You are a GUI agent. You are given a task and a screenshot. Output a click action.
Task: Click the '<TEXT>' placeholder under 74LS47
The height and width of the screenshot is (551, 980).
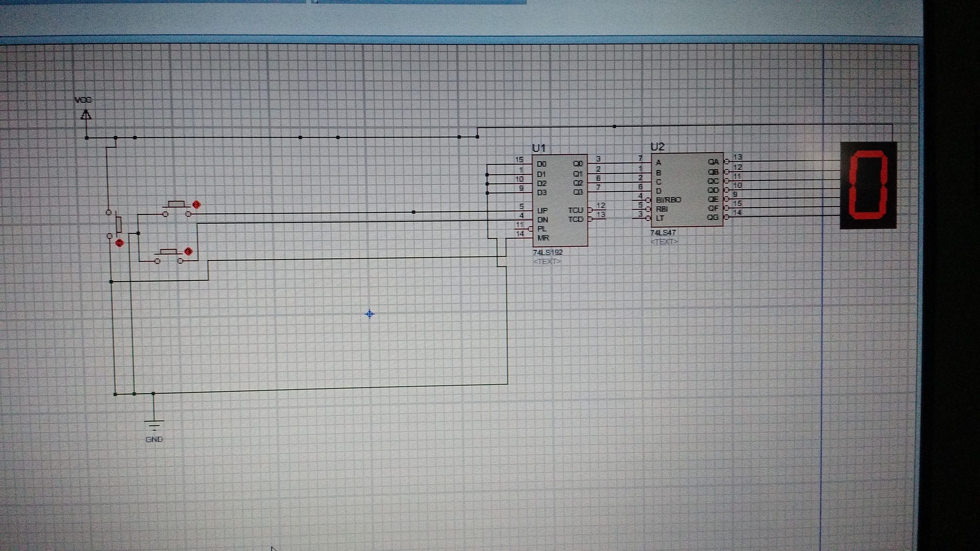pos(664,242)
